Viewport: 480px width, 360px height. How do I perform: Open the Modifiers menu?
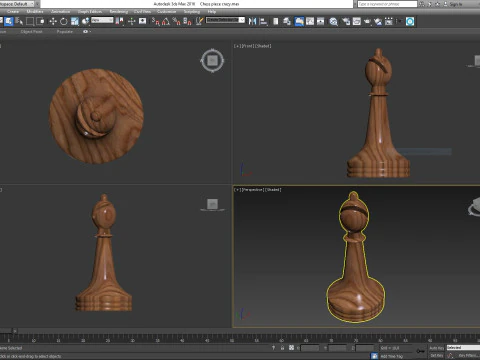[x=35, y=11]
